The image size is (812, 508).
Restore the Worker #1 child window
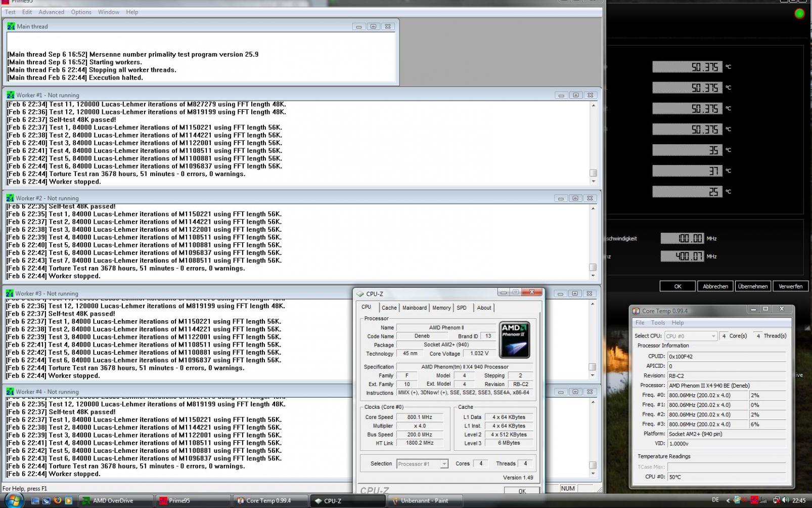pyautogui.click(x=575, y=95)
